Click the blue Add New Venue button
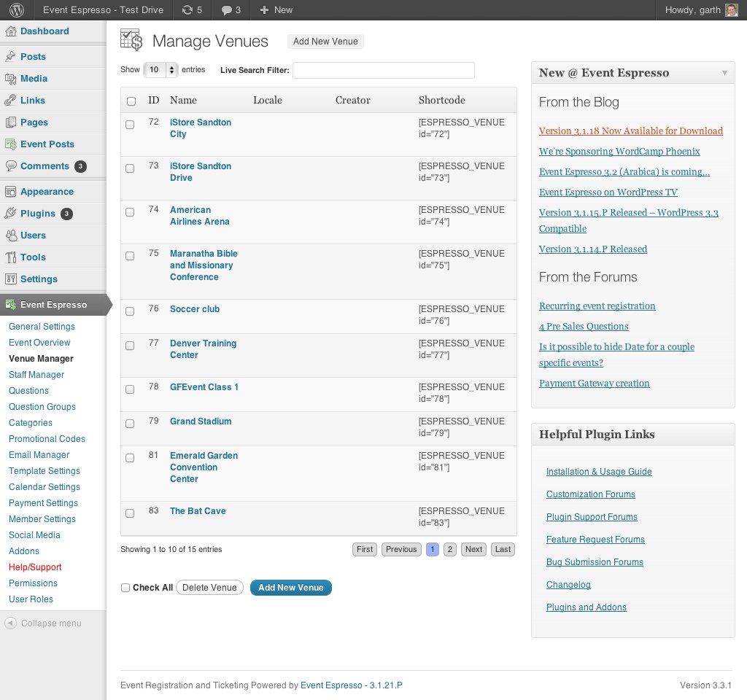Screen dimensions: 747x700 point(290,588)
